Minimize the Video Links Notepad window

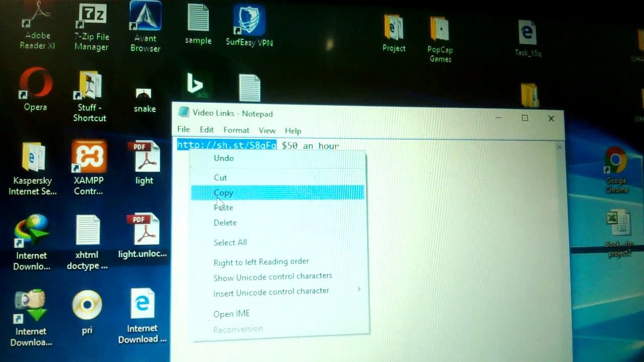point(499,118)
